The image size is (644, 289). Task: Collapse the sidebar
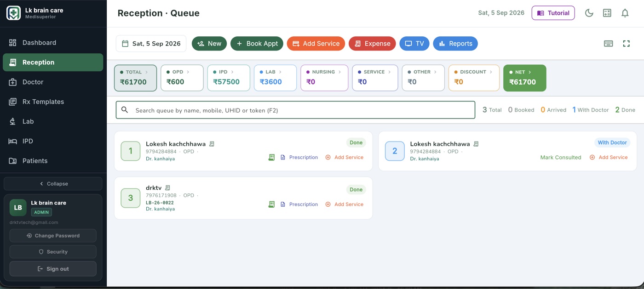53,184
